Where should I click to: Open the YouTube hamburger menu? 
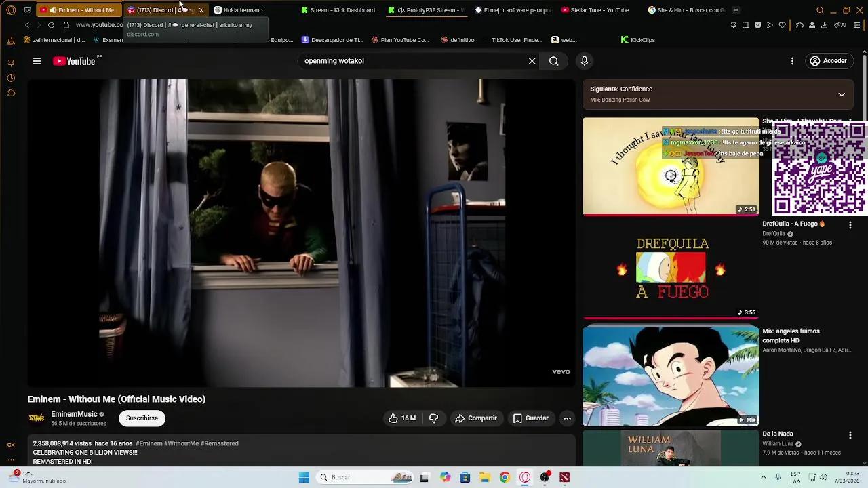click(x=37, y=61)
